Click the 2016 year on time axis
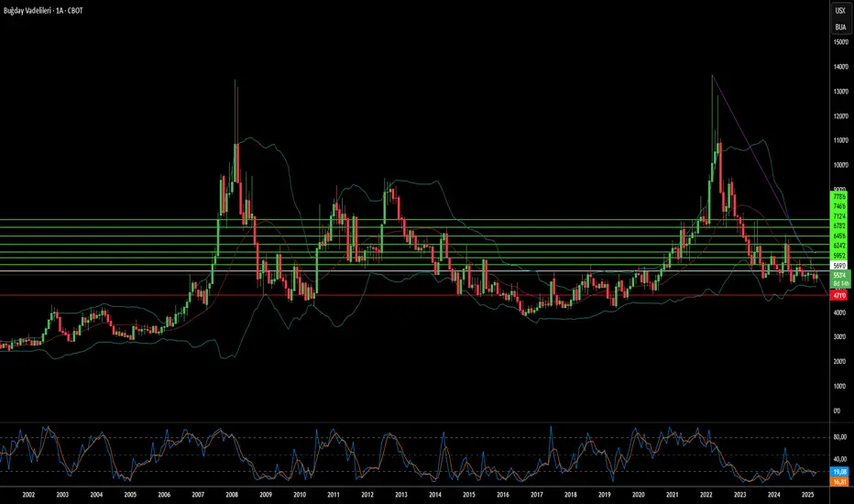Viewport: 854px width, 504px height. coord(502,494)
